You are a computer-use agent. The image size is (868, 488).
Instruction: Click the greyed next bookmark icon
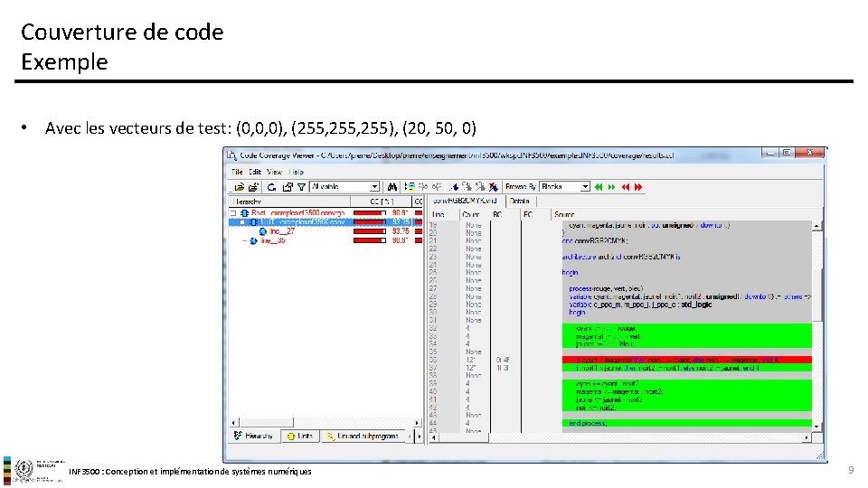[467, 187]
